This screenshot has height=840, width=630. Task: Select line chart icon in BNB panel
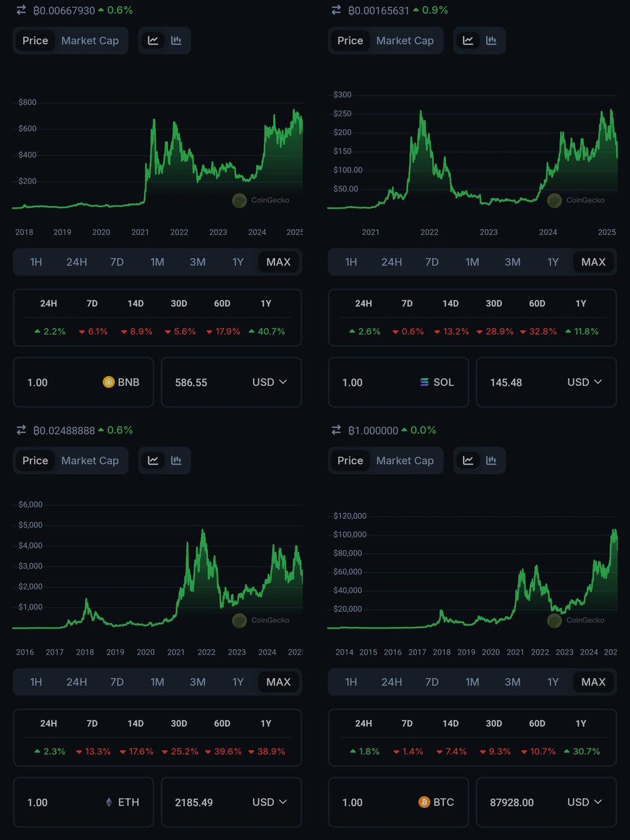(x=153, y=41)
